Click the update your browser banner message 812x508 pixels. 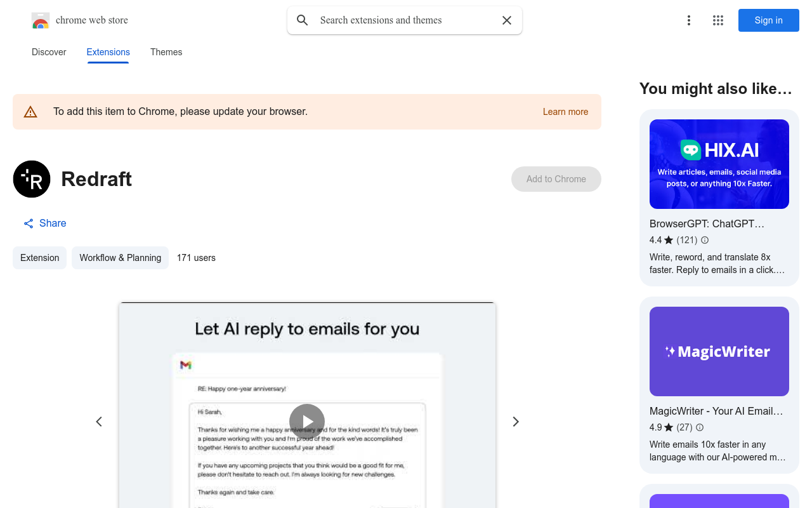pos(180,112)
